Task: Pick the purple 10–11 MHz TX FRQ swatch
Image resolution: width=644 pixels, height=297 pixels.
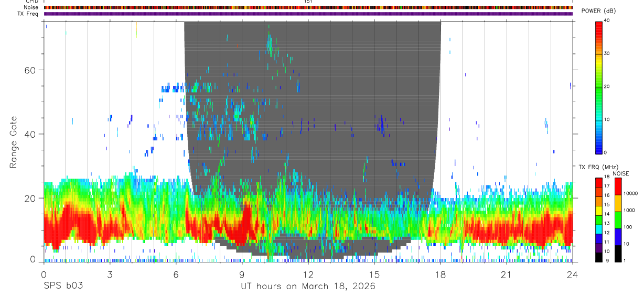Action: click(598, 248)
